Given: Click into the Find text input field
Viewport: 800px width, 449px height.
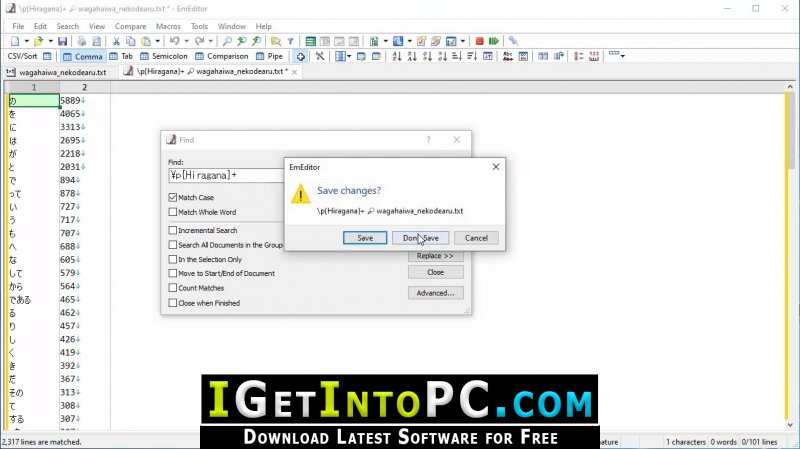Looking at the screenshot, I should click(x=227, y=175).
